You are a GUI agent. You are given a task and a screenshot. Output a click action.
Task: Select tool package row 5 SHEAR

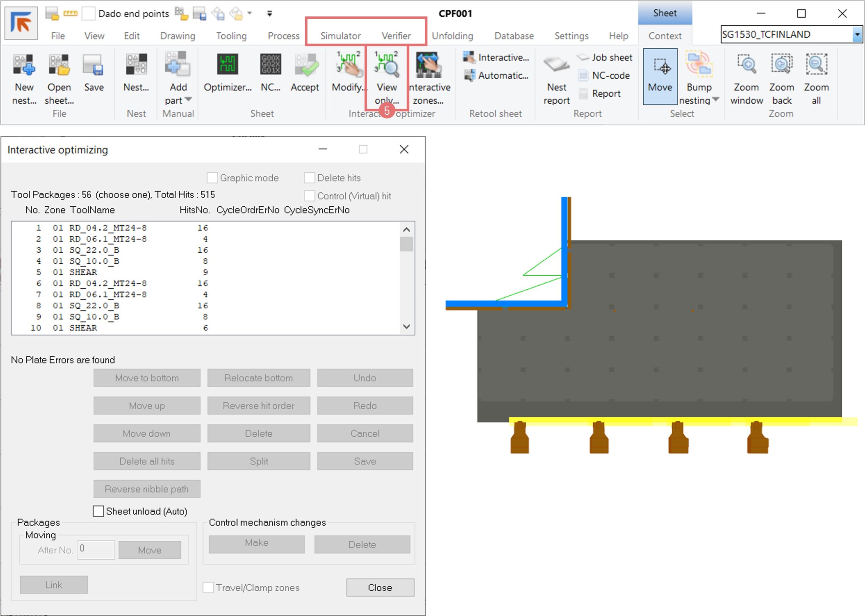coord(83,272)
